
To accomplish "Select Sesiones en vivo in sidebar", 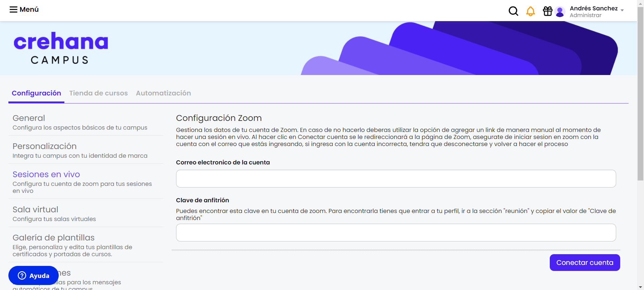I will 86,182.
